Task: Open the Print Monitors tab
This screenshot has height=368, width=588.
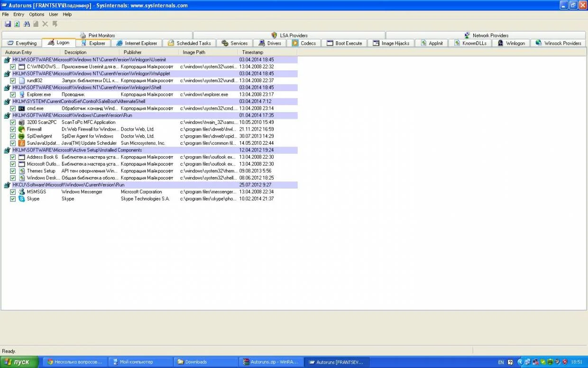Action: (x=97, y=35)
